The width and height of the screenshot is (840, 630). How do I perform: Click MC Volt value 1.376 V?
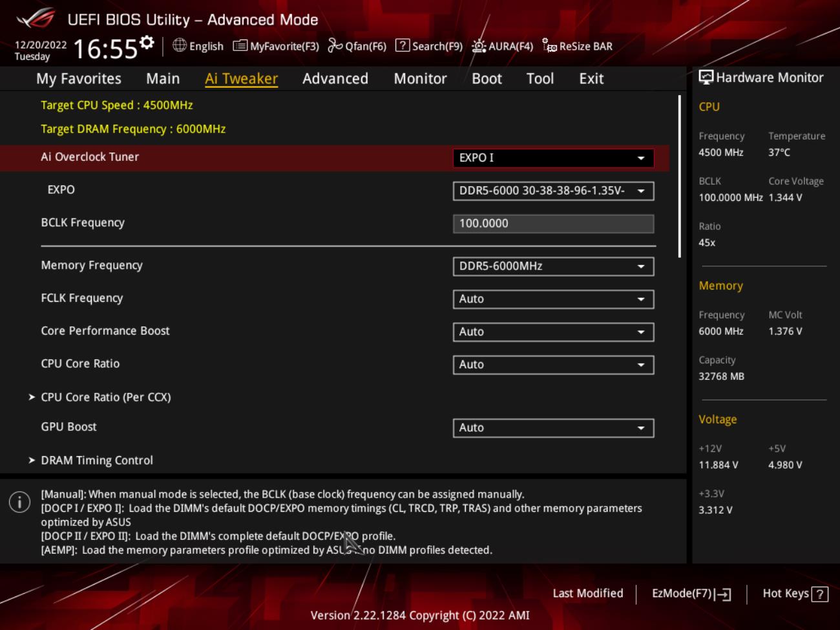pos(785,331)
